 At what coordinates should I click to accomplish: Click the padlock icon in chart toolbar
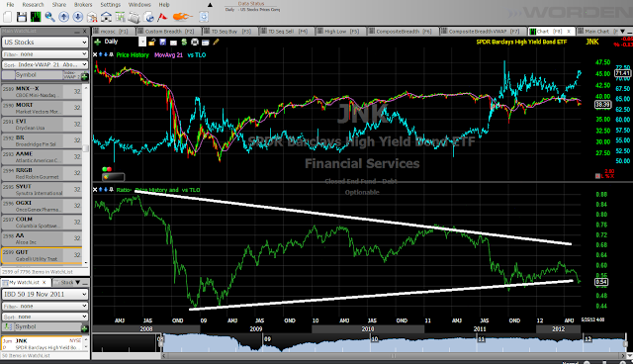pos(152,42)
